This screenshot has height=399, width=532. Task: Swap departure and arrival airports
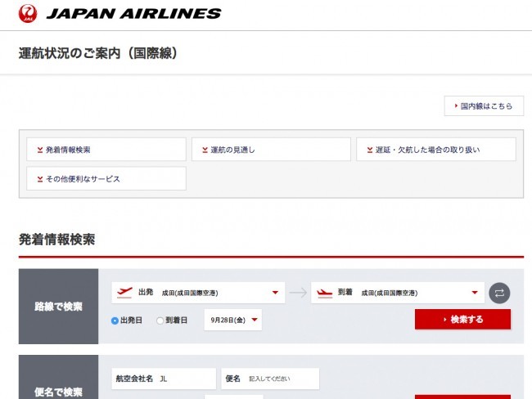click(x=499, y=293)
